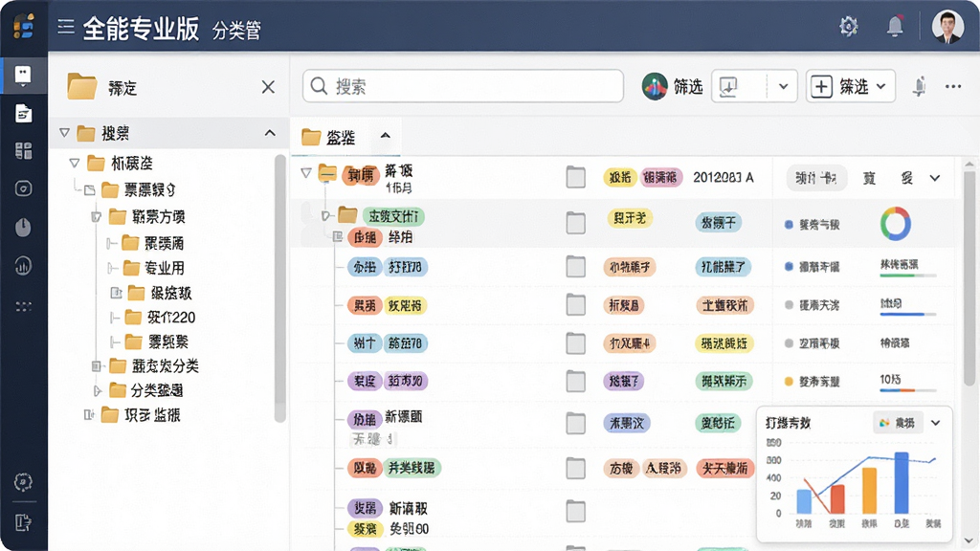The height and width of the screenshot is (551, 980).
Task: Click the microphone icon in the toolbar
Action: pyautogui.click(x=919, y=86)
